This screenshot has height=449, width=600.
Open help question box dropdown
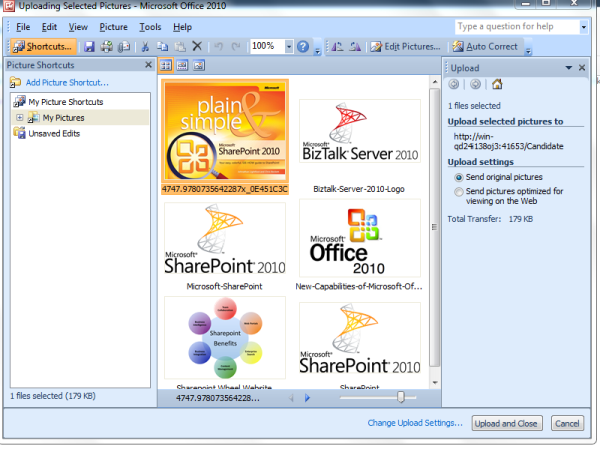tap(584, 27)
